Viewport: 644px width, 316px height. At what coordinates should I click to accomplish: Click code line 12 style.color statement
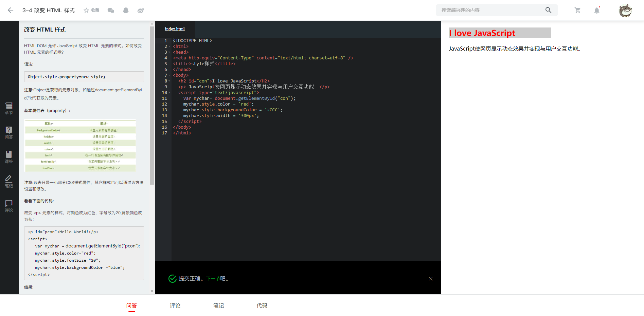click(x=218, y=104)
